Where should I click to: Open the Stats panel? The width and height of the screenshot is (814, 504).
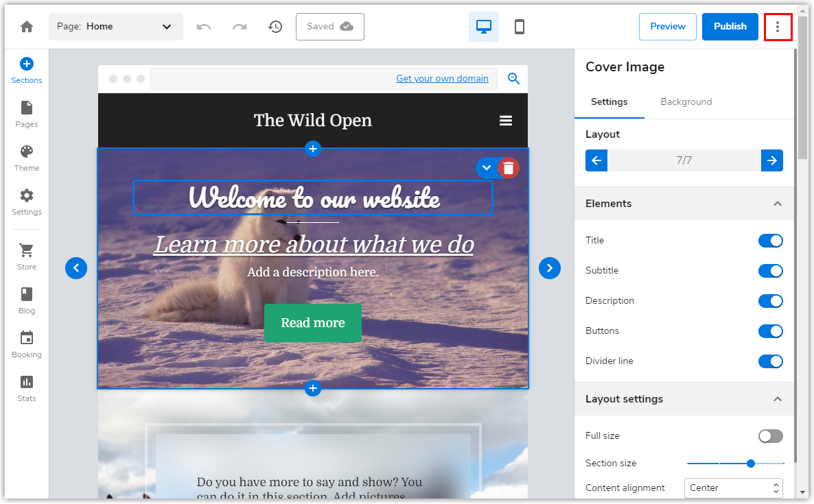27,389
